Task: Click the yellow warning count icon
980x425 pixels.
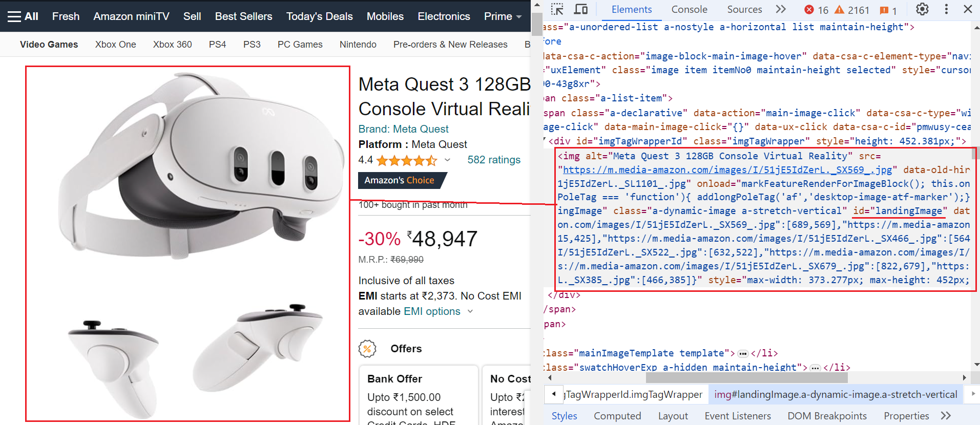Action: click(x=840, y=10)
